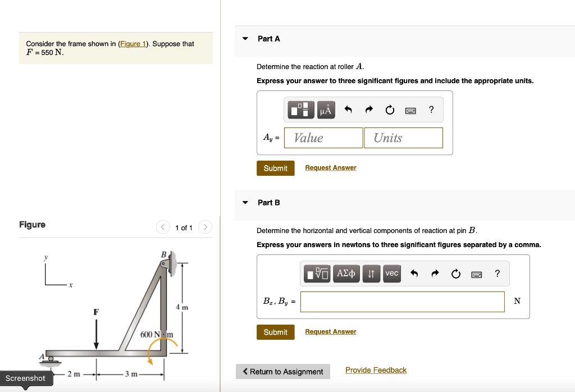This screenshot has width=575, height=392.
Task: Click Request Answer under Part A
Action: [330, 167]
